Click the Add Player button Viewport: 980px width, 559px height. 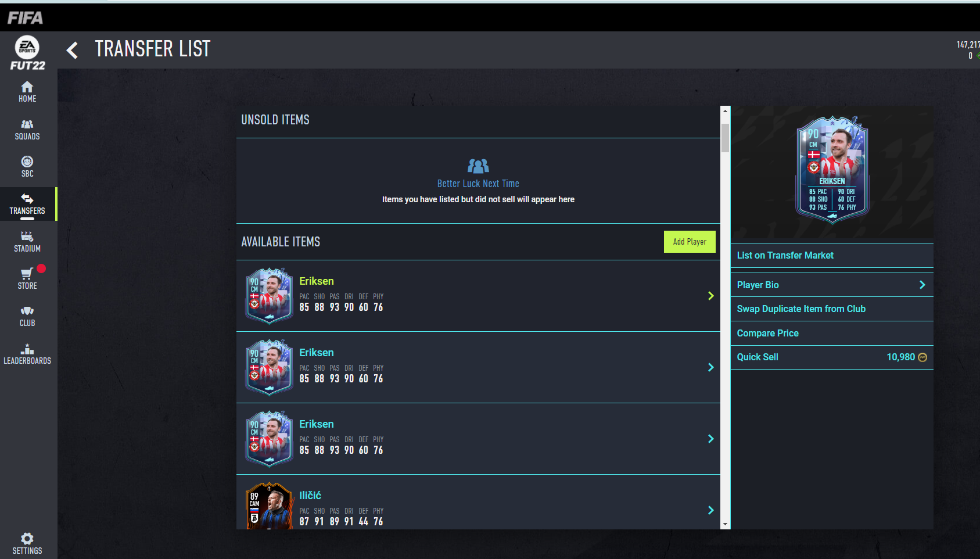[x=690, y=242]
